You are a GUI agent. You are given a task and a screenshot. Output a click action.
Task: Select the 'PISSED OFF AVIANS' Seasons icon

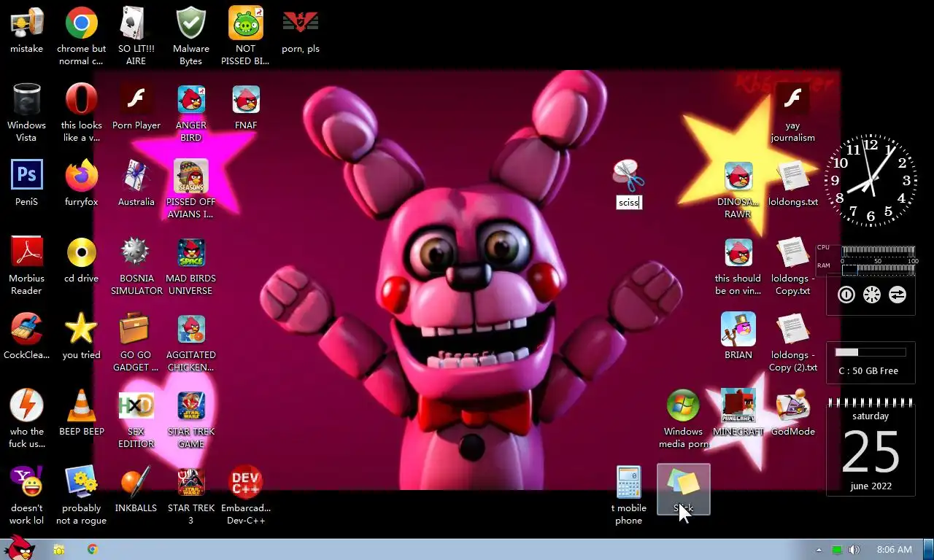191,176
